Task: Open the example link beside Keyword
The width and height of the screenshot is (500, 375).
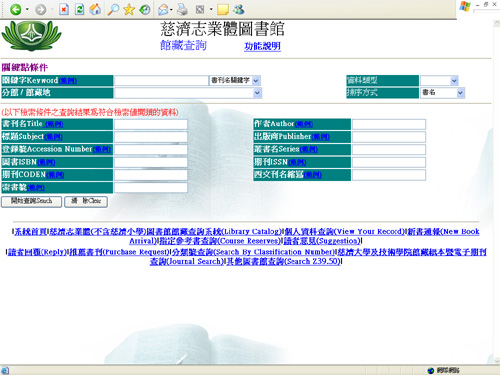Action: point(68,81)
